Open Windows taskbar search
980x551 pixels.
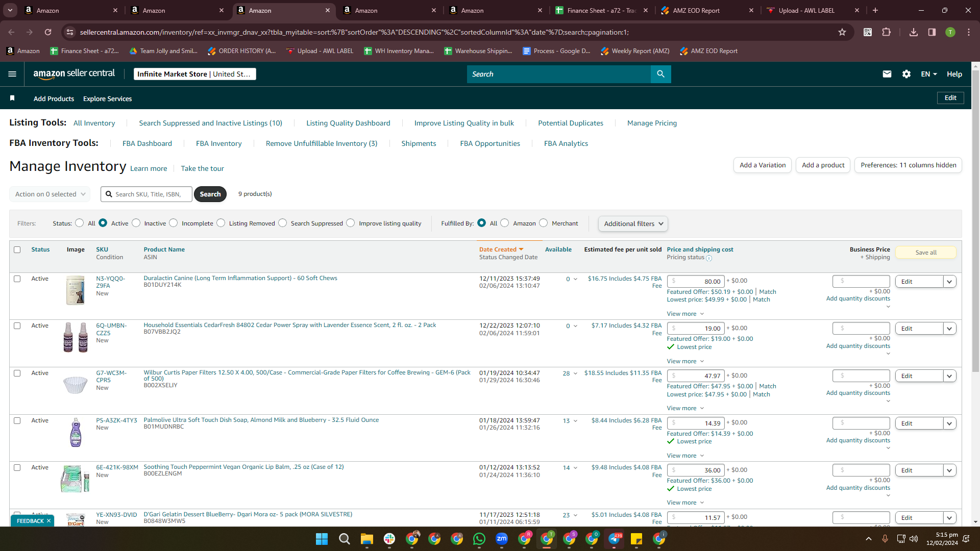click(x=345, y=539)
